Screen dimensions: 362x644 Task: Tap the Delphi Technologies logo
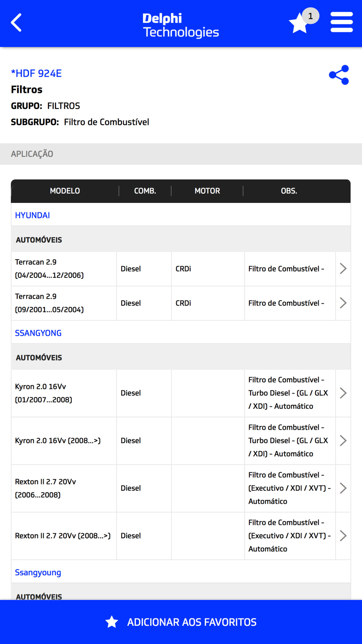[x=181, y=25]
